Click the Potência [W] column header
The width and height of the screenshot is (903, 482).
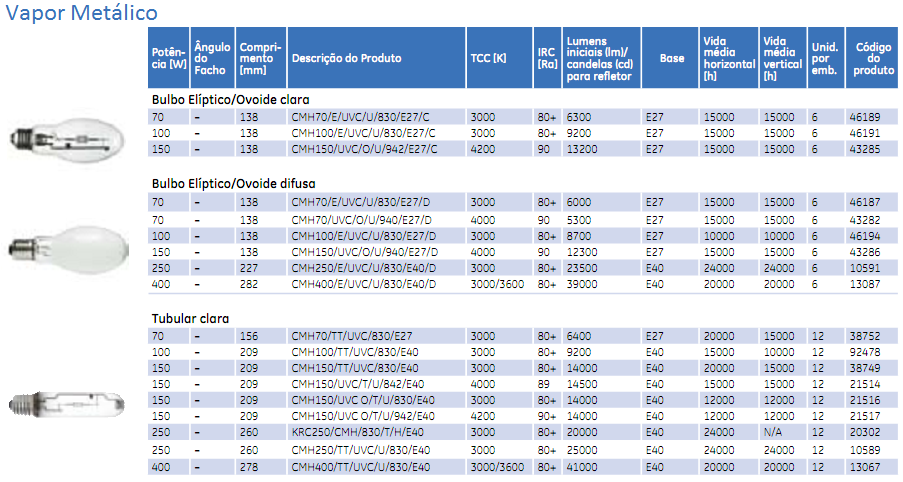pos(169,58)
